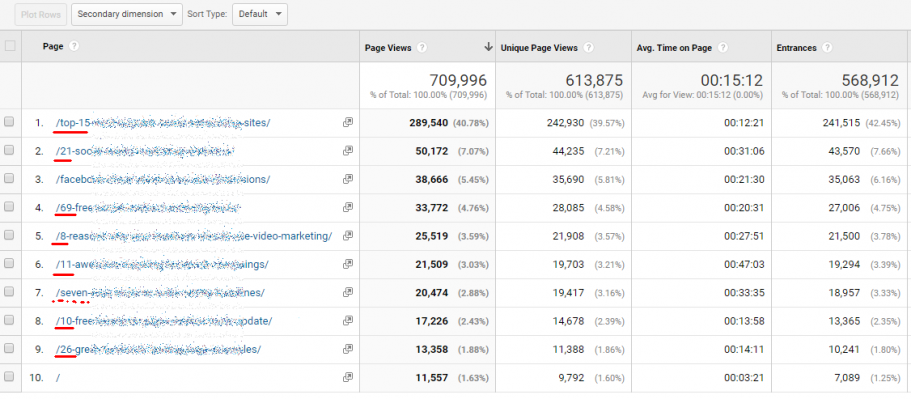911x399 pixels.
Task: Sort by the Entrances column header
Action: click(796, 48)
